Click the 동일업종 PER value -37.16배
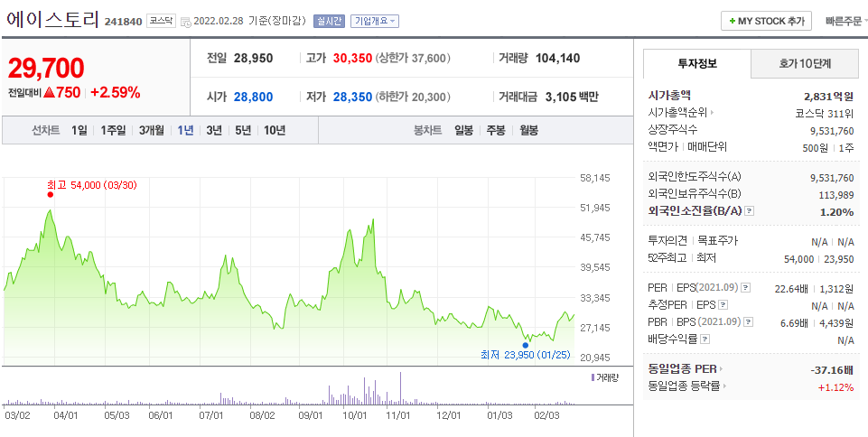The image size is (868, 437). point(832,369)
